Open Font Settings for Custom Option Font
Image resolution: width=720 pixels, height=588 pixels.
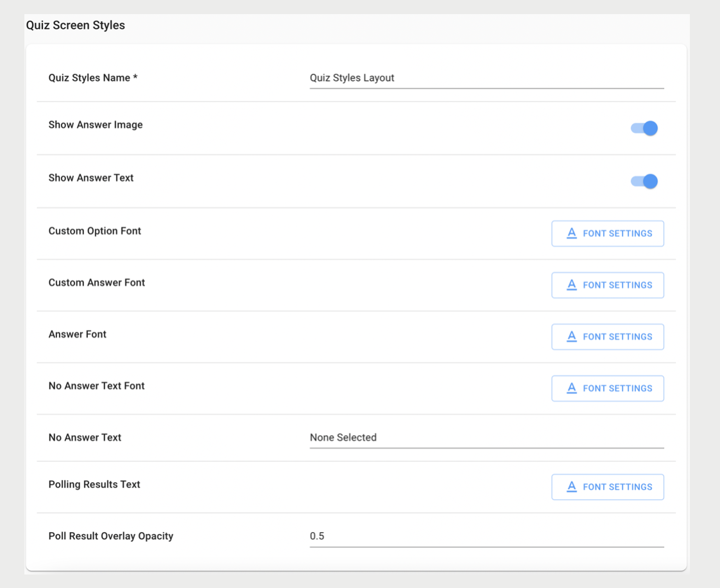(x=608, y=234)
